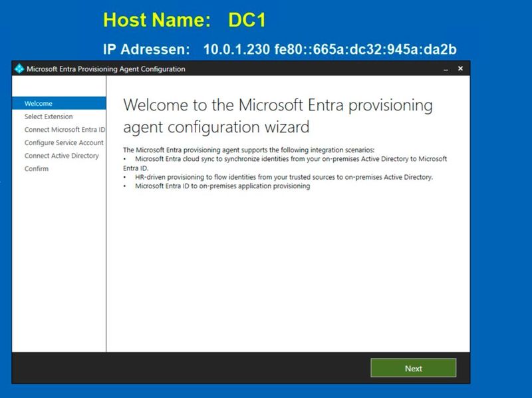Viewport: 532px width, 398px height.
Task: Click the Microsoft Entra logo in the title bar
Action: pyautogui.click(x=19, y=68)
